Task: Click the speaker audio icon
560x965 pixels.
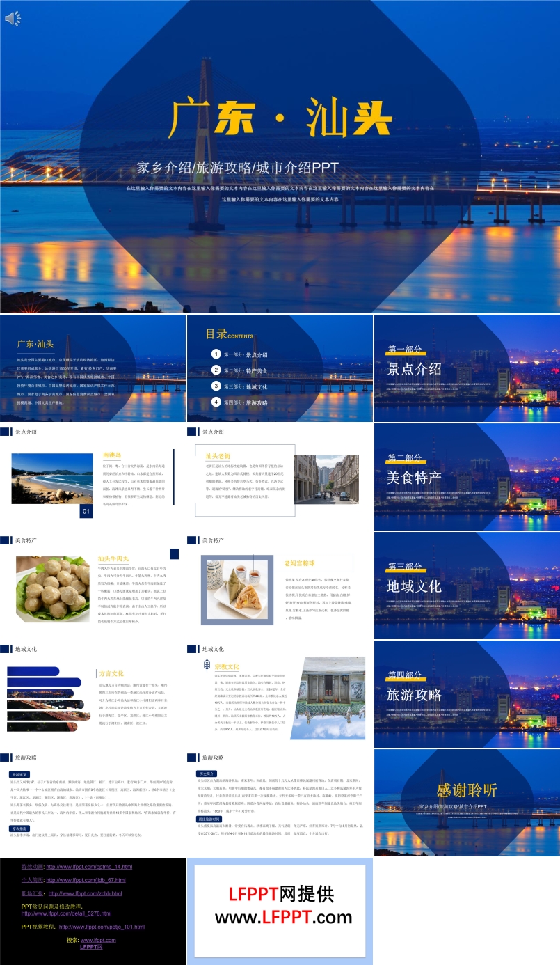Action: click(x=13, y=19)
